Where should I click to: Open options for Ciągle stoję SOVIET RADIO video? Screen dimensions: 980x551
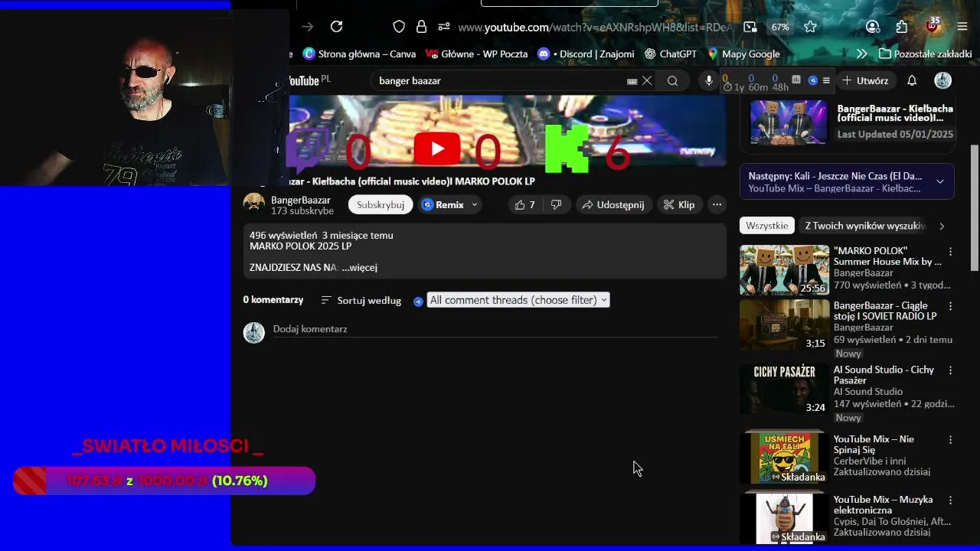tap(950, 306)
